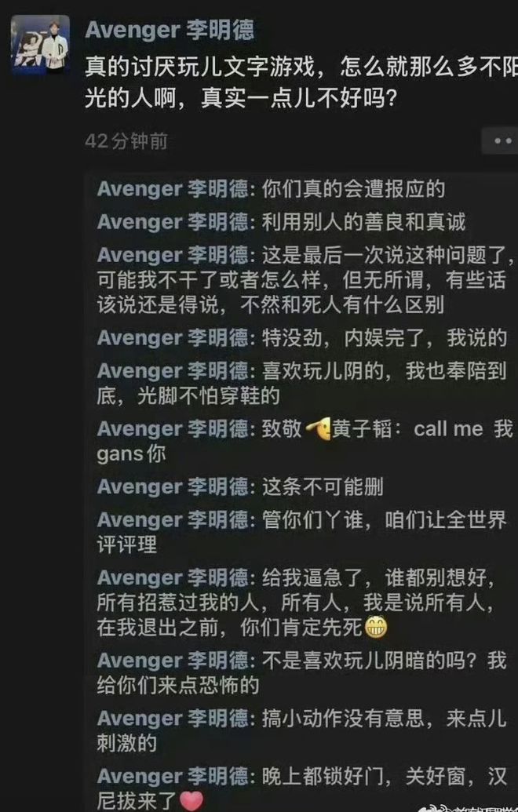
Task: Tap commenter name beside 你们真的会遭报应的
Action: [x=173, y=189]
